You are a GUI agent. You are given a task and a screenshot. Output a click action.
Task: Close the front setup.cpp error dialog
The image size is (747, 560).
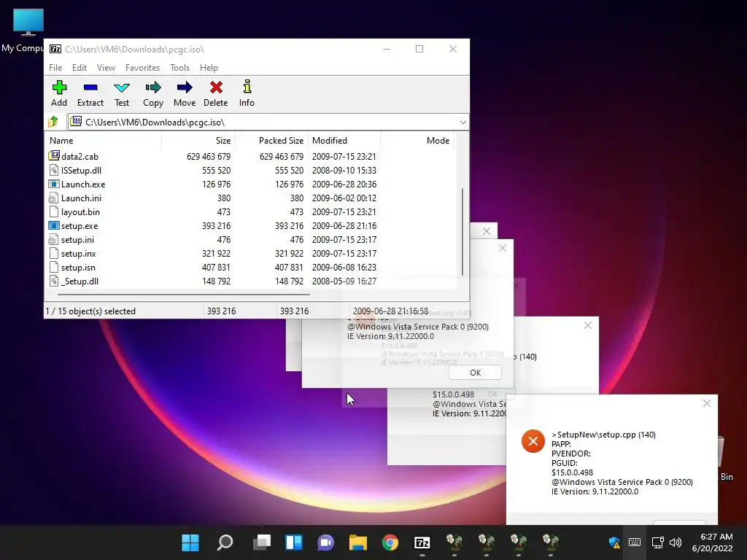point(706,403)
